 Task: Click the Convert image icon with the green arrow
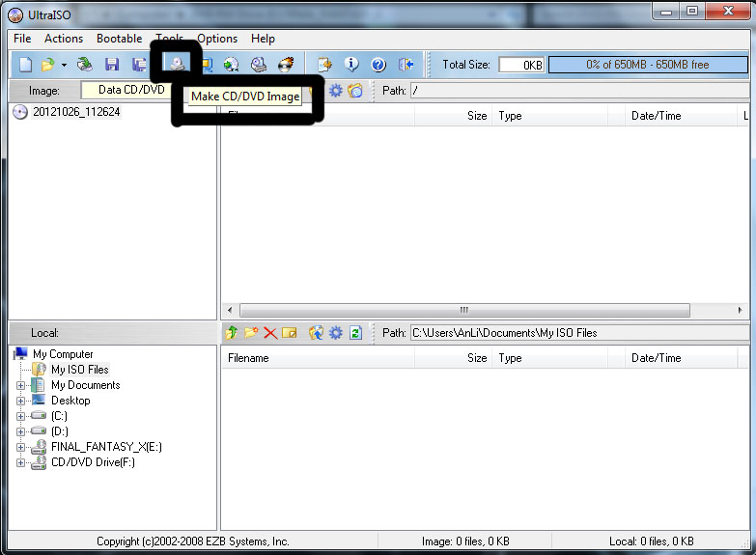[232, 64]
